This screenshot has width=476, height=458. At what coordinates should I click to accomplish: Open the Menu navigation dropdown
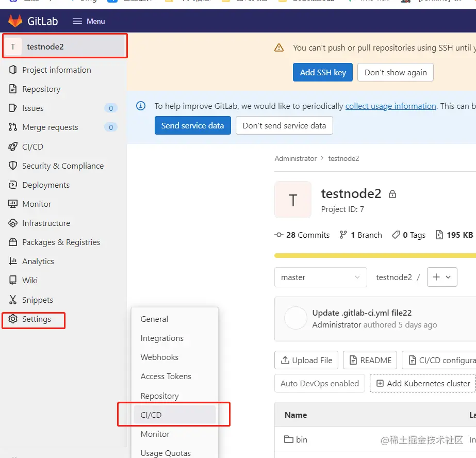point(89,21)
